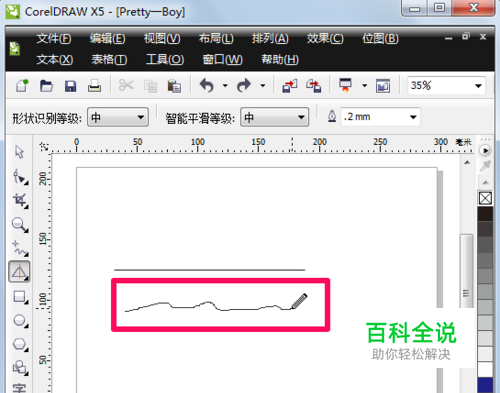Screen dimensions: 500x393
Task: Select the Crop tool
Action: coord(20,201)
